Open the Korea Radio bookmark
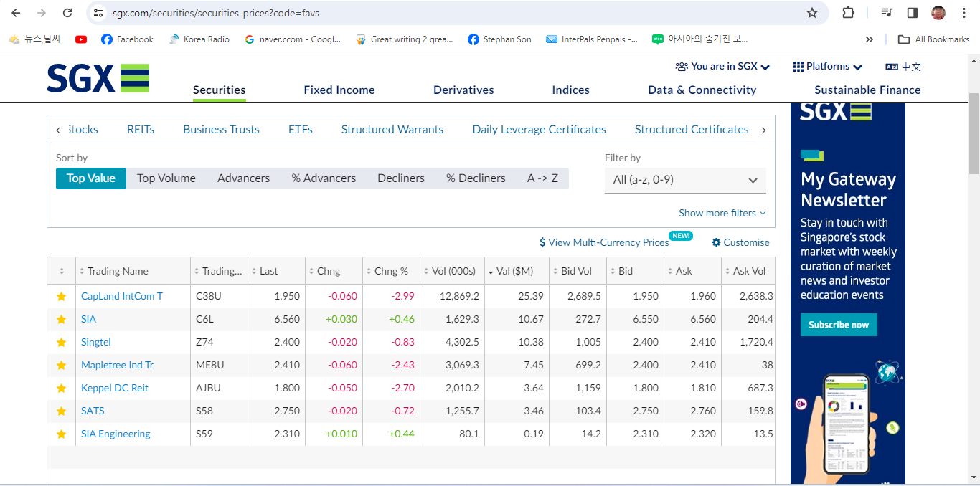980x486 pixels. [199, 39]
